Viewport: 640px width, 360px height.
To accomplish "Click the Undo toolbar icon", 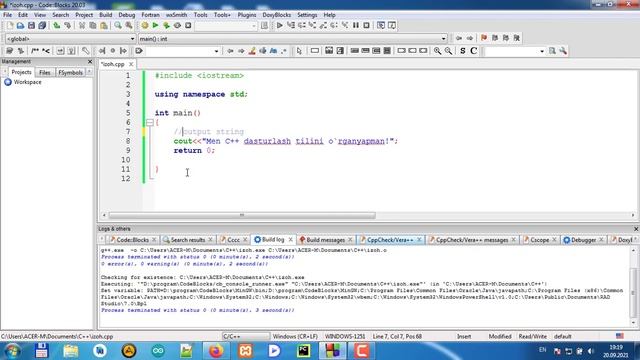I will click(57, 25).
